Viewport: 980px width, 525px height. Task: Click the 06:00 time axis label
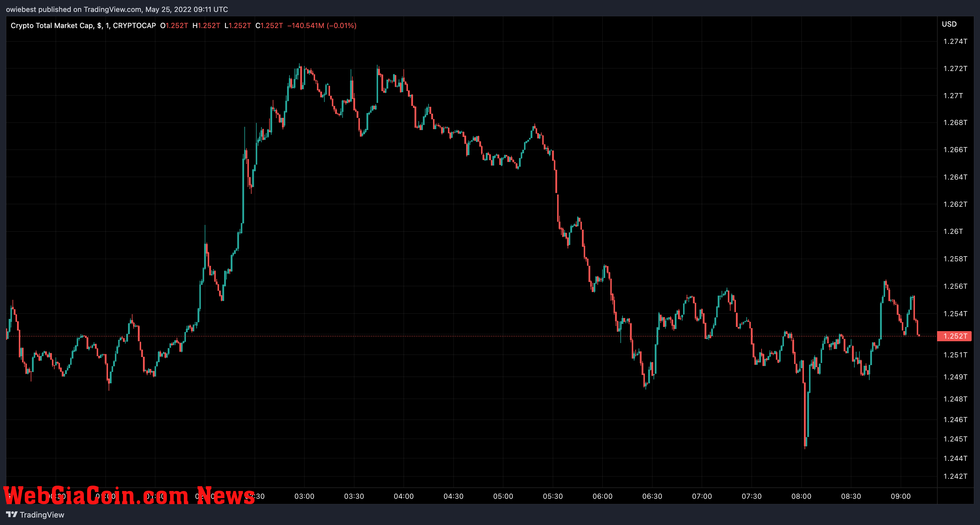(x=603, y=496)
